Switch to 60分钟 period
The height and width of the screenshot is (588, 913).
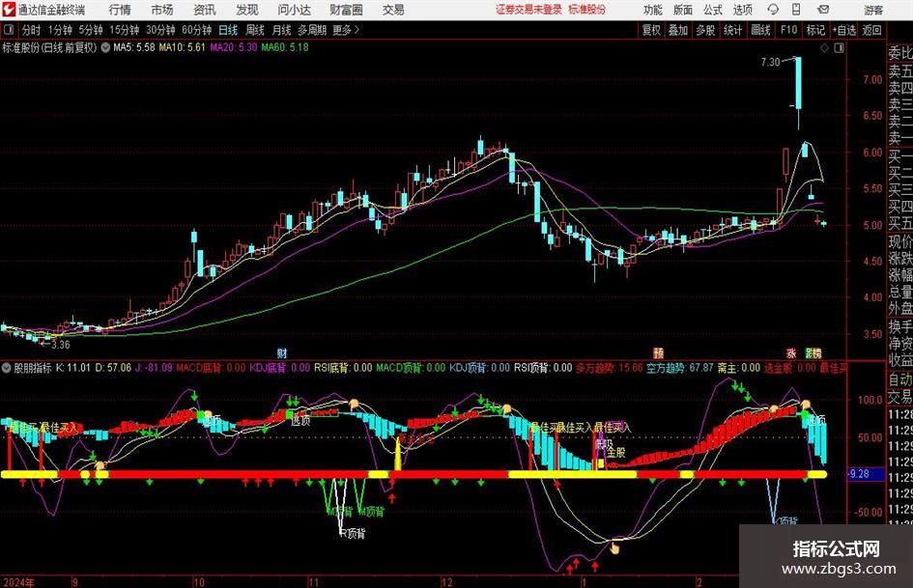(196, 30)
